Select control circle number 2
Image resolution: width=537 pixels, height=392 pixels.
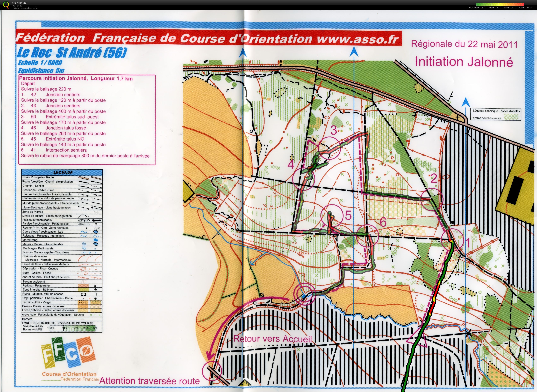[432, 199]
